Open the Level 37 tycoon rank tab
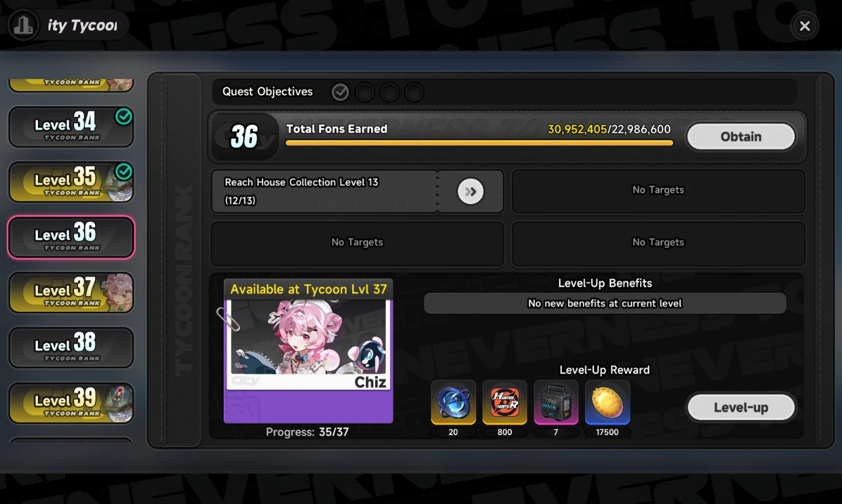The image size is (842, 504). (71, 293)
